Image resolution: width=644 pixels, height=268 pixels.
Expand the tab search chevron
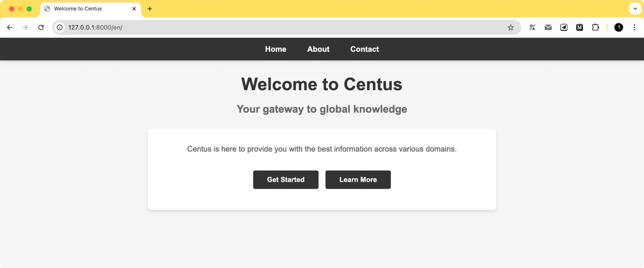[635, 9]
